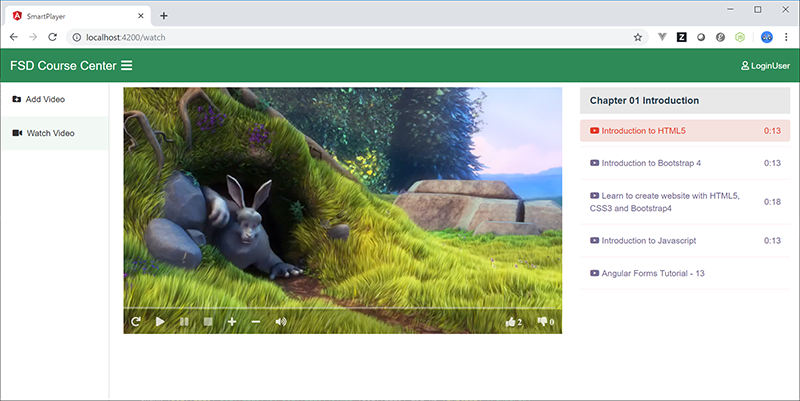This screenshot has width=800, height=401.
Task: Mute audio via the speaker icon
Action: [x=281, y=321]
